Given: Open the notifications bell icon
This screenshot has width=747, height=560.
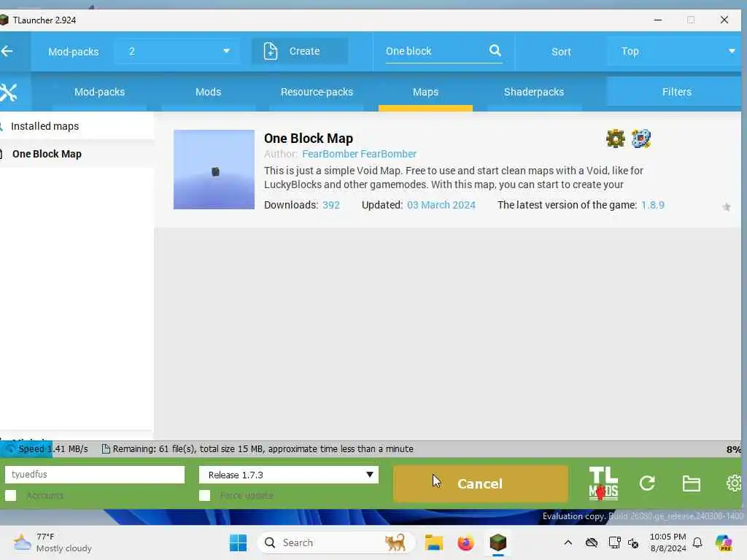Looking at the screenshot, I should point(697,542).
